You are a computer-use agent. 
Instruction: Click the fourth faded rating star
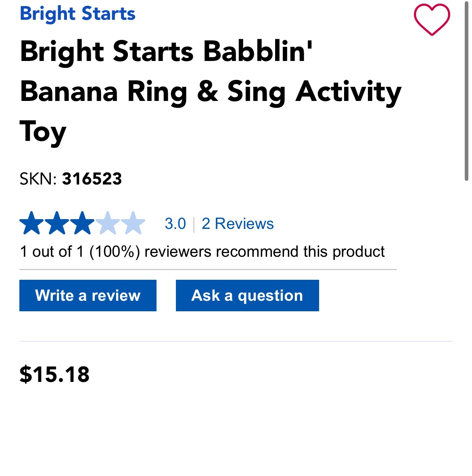tap(108, 223)
